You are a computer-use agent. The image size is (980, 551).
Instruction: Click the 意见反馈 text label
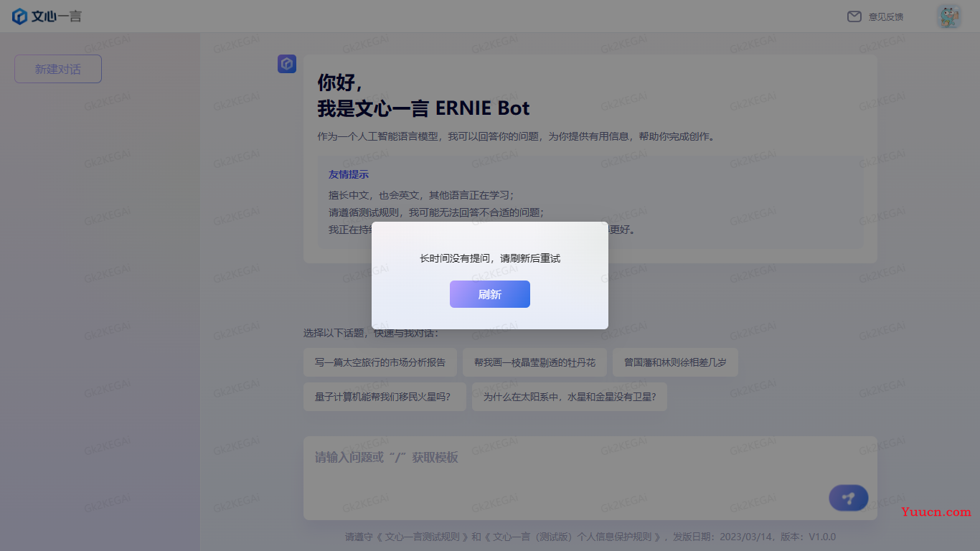pos(886,17)
